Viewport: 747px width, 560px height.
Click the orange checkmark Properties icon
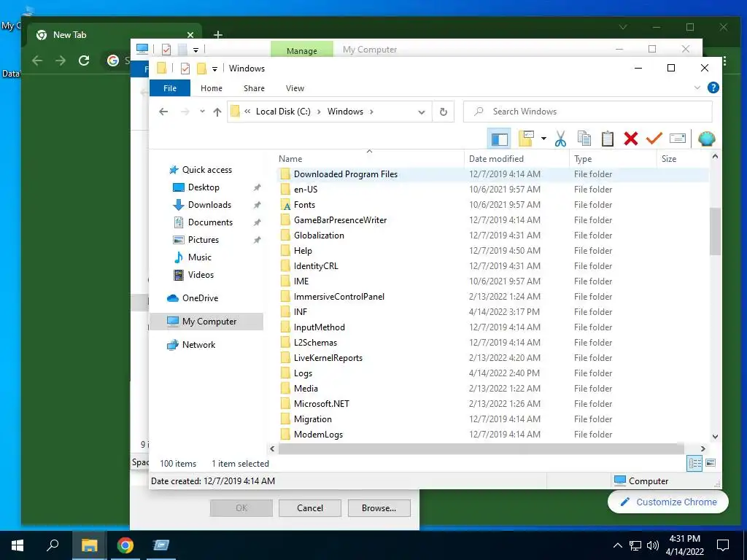click(x=654, y=139)
